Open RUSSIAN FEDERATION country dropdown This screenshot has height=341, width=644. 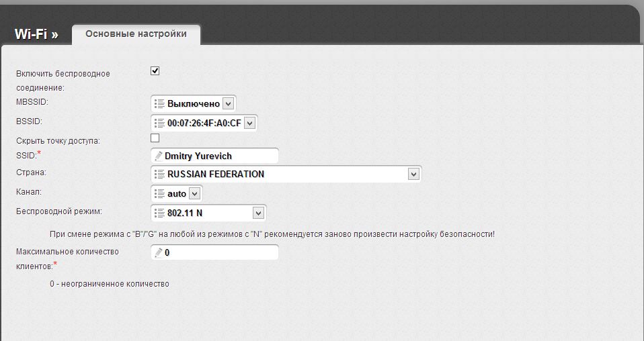pyautogui.click(x=413, y=174)
